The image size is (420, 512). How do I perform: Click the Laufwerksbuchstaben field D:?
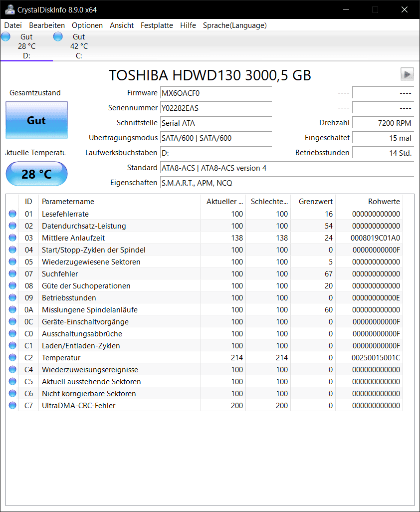tap(216, 153)
